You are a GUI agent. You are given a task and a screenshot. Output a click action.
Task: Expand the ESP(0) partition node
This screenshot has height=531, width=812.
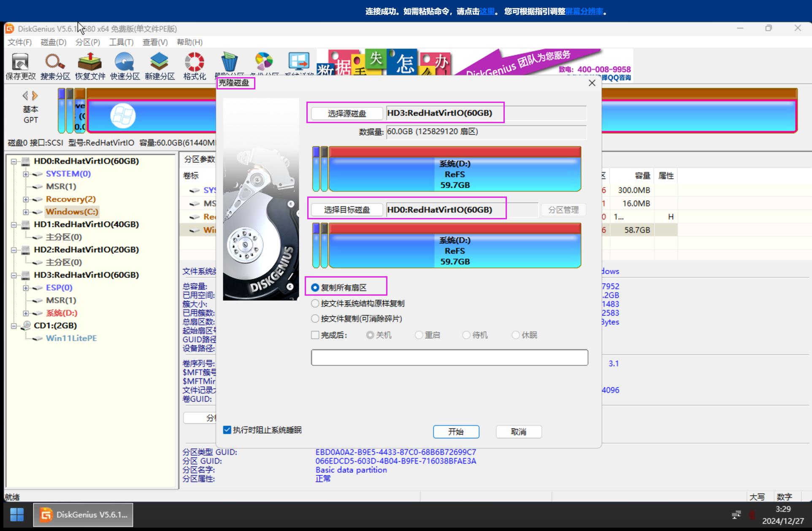point(26,288)
